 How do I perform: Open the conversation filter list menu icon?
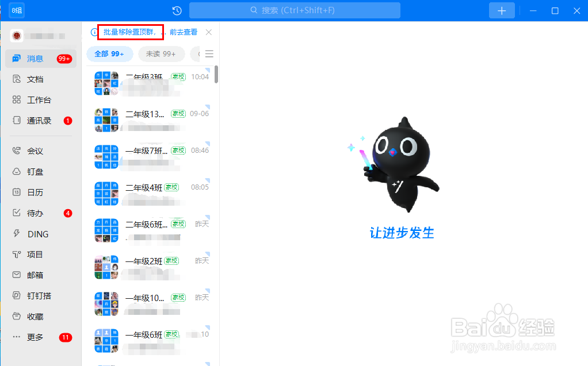pyautogui.click(x=209, y=54)
